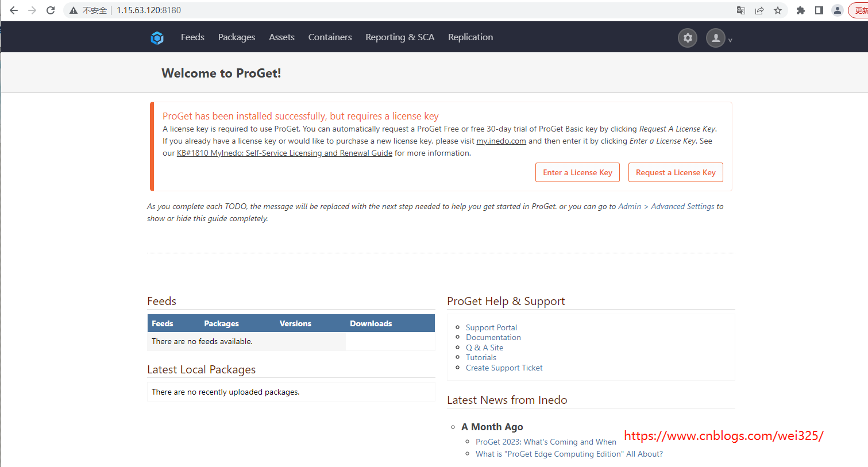Reload the page with browser refresh icon

[x=51, y=10]
